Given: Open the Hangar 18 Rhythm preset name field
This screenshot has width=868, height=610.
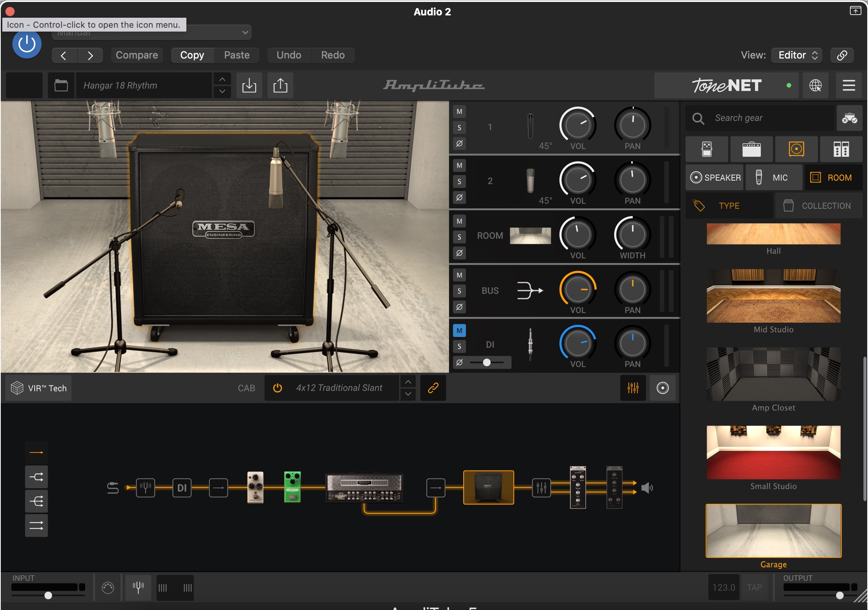Looking at the screenshot, I should 144,85.
